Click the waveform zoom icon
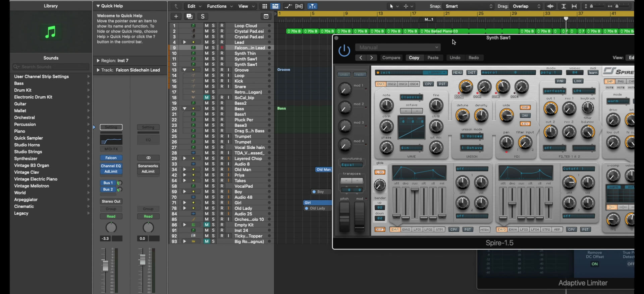This screenshot has height=294, width=644. [550, 6]
